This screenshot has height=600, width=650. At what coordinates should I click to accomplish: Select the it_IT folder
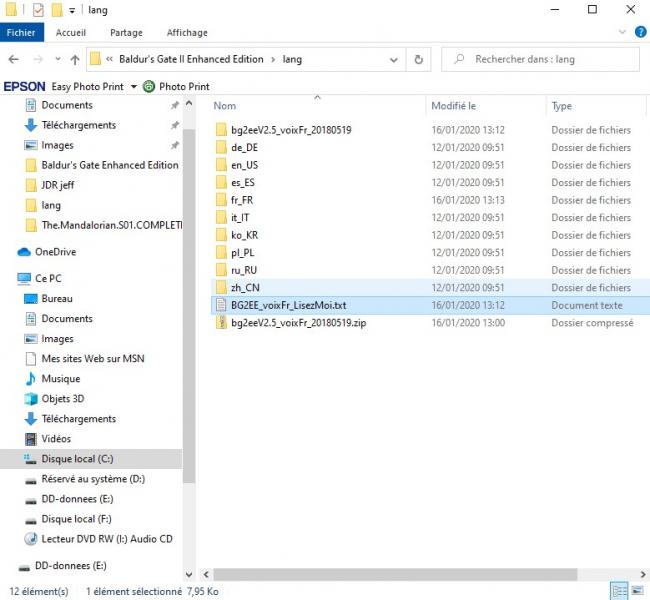240,217
